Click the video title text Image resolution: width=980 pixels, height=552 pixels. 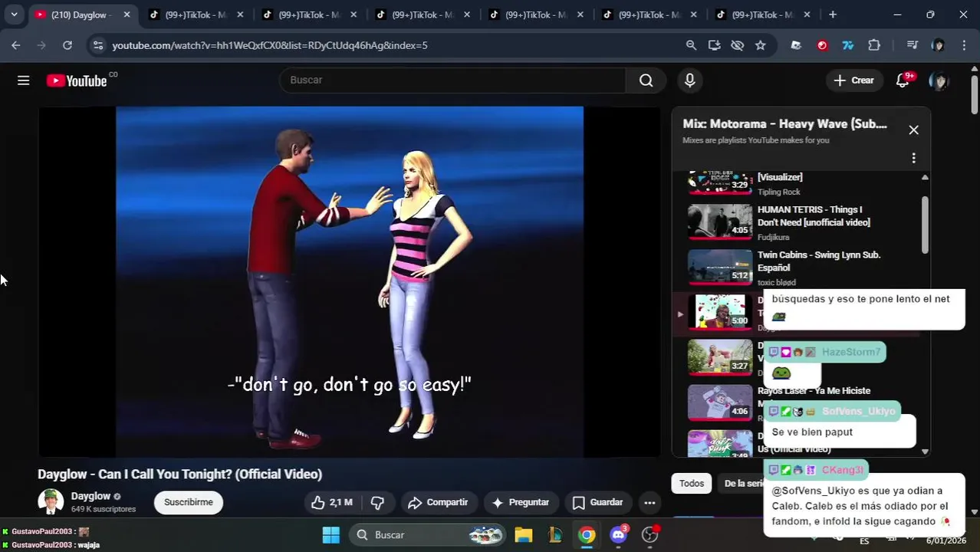pos(180,475)
